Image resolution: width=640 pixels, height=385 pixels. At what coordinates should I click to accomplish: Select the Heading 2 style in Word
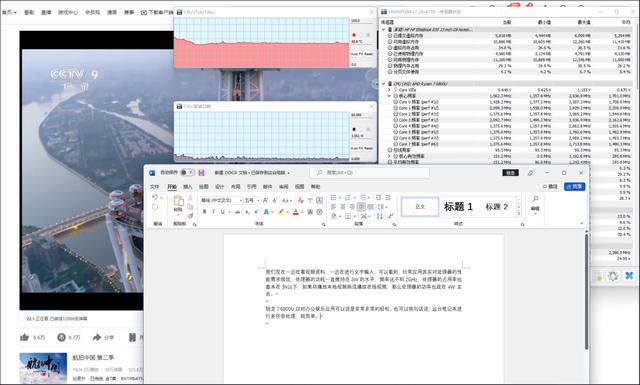click(496, 207)
